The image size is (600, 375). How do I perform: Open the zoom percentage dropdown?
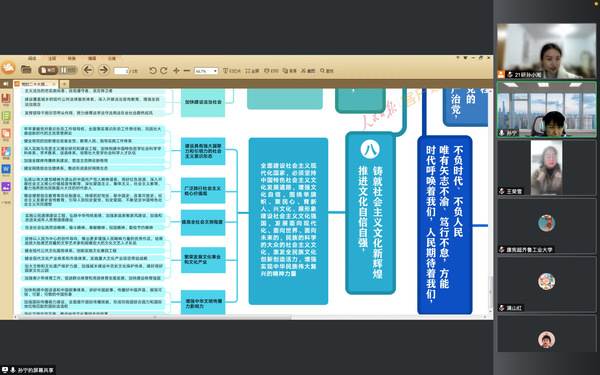tap(215, 71)
